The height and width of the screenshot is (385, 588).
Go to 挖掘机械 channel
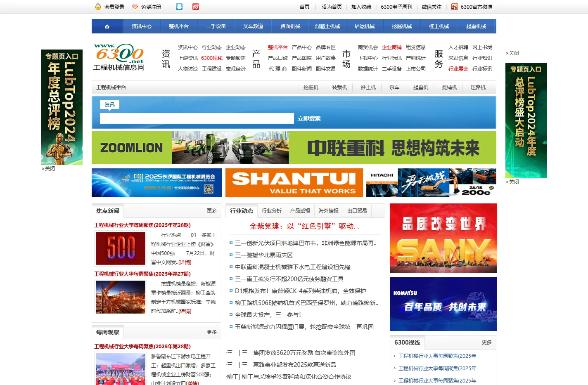pos(402,26)
